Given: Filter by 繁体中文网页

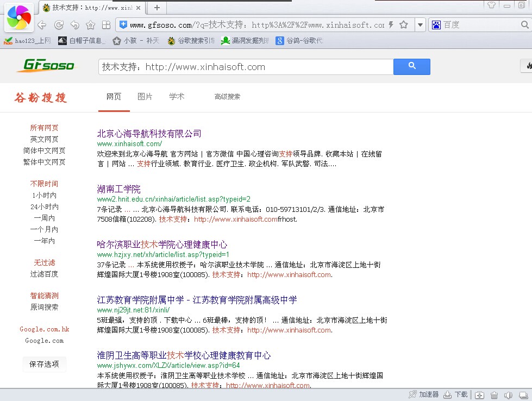Looking at the screenshot, I should (x=44, y=162).
